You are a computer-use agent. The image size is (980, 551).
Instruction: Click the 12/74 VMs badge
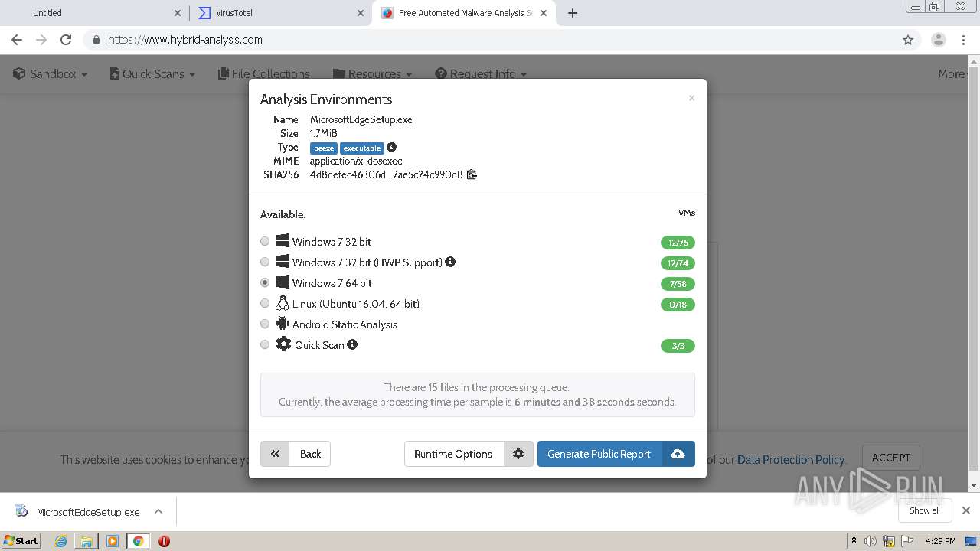coord(678,263)
